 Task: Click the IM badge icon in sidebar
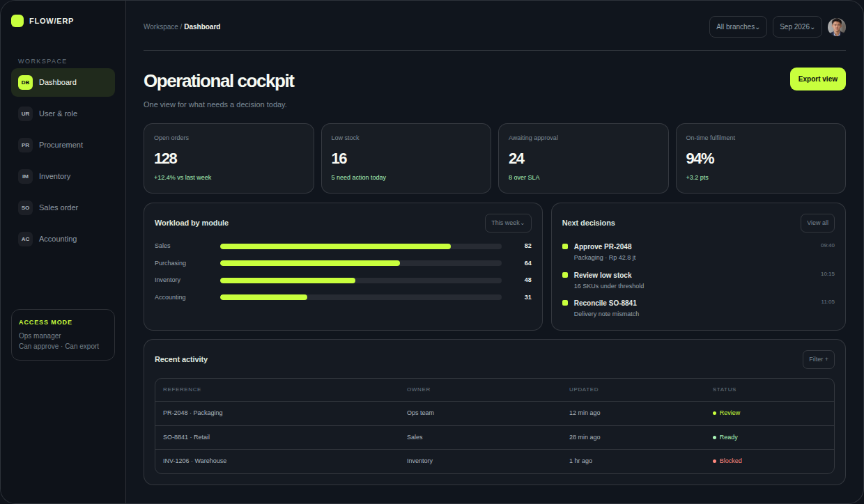click(x=25, y=176)
